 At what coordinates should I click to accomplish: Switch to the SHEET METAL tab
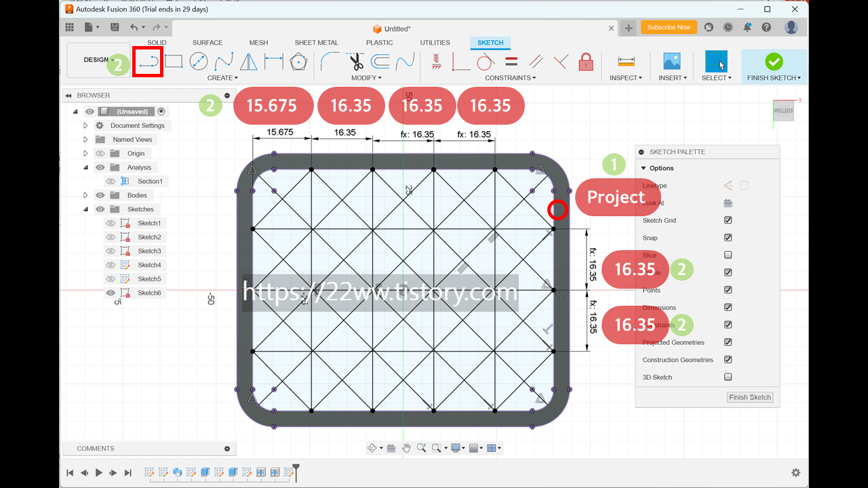[x=316, y=43]
